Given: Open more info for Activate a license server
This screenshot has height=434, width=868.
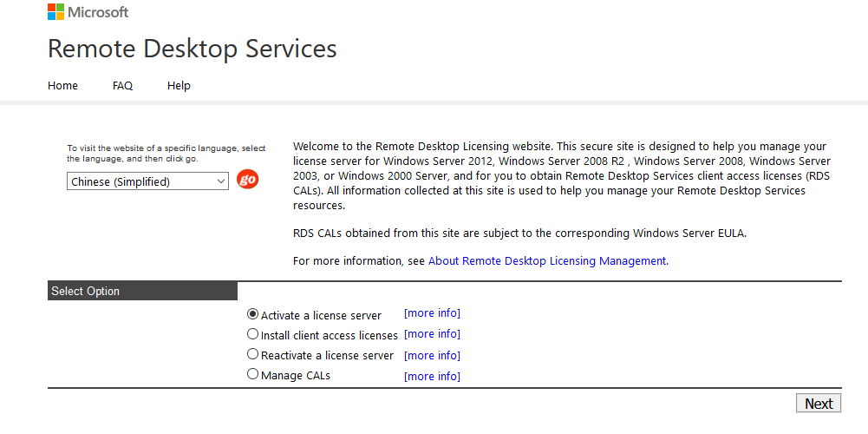Looking at the screenshot, I should point(432,313).
